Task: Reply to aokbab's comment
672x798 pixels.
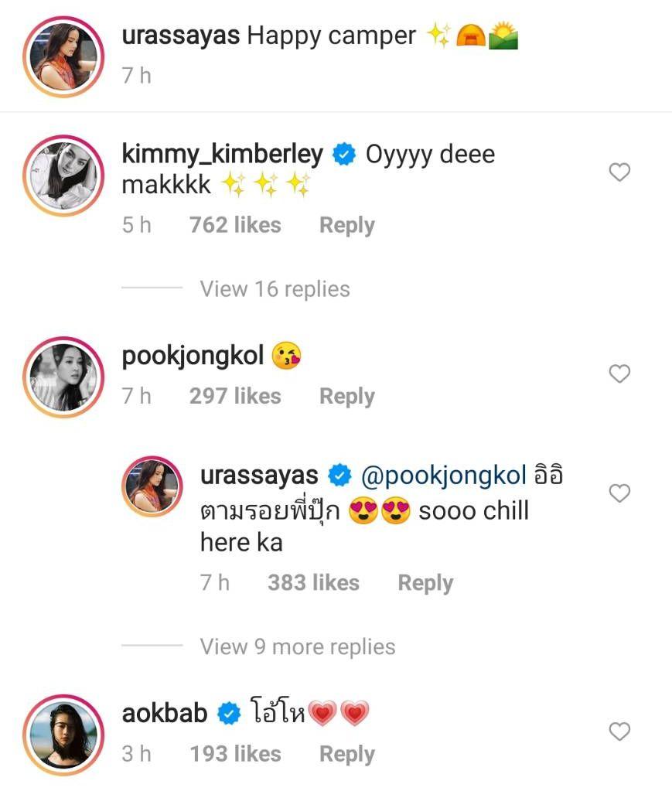Action: click(x=346, y=754)
